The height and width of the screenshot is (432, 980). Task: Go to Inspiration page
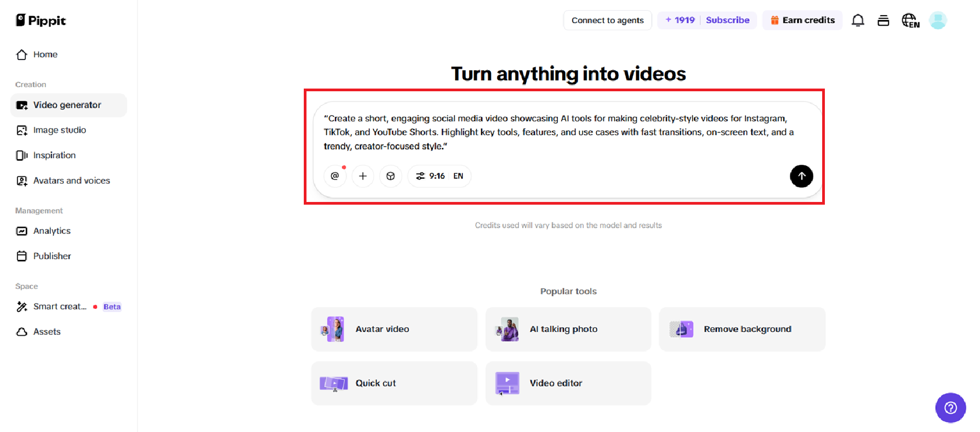coord(69,156)
